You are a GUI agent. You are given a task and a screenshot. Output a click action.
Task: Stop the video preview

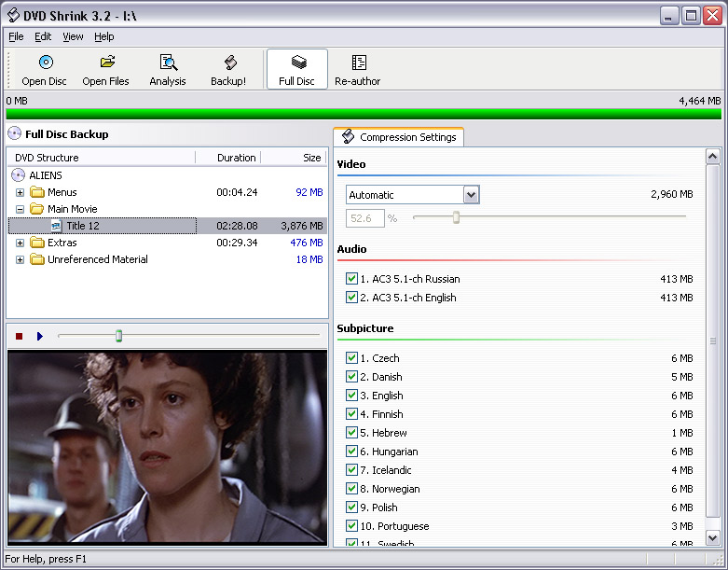19,336
